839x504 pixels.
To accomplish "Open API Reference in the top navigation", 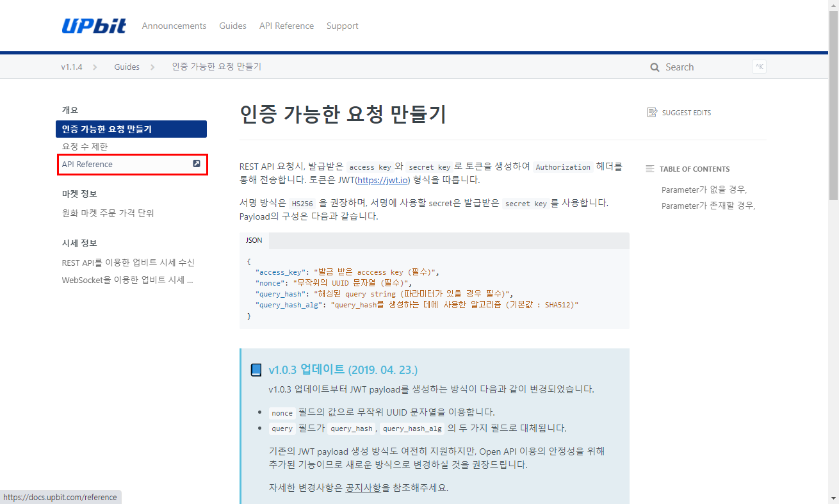I will pos(286,26).
